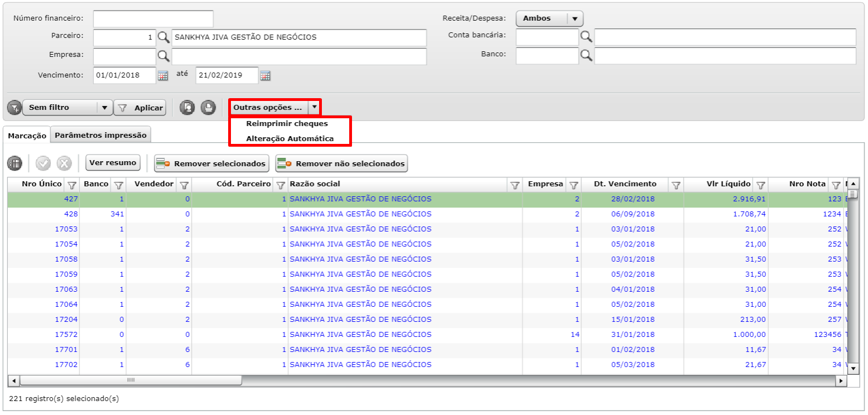Screen dimensions: 868x415
Task: Filter the Nro Nota column
Action: pos(836,185)
